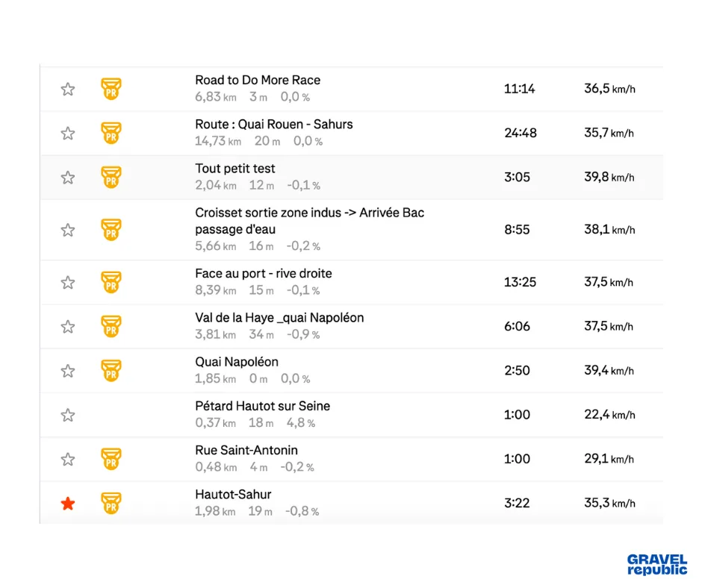Star the Quai Napoléon segment
The height and width of the screenshot is (588, 702).
click(68, 371)
